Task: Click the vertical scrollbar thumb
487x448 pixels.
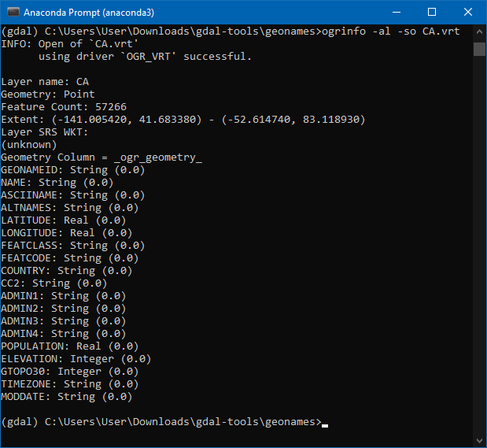Action: pos(479,49)
